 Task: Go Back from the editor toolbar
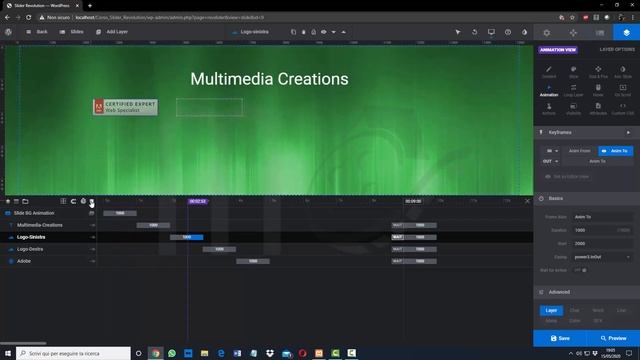tap(37, 32)
